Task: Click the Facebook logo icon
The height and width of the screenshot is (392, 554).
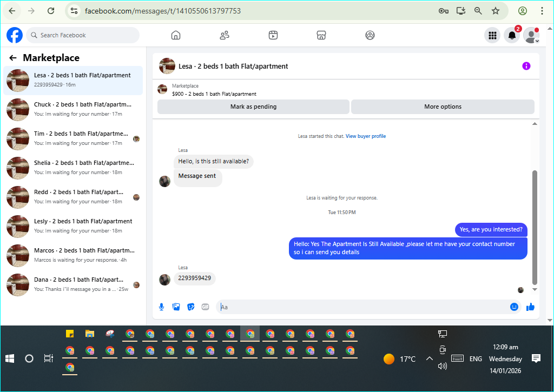Action: 15,35
